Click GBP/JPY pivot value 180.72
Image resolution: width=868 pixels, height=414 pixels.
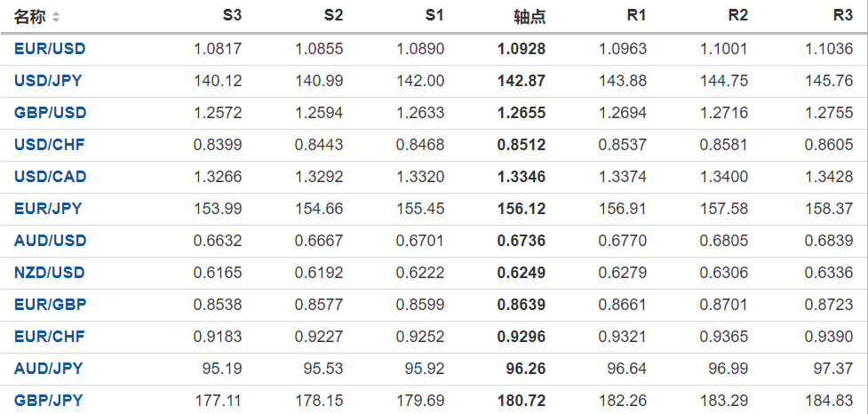522,401
